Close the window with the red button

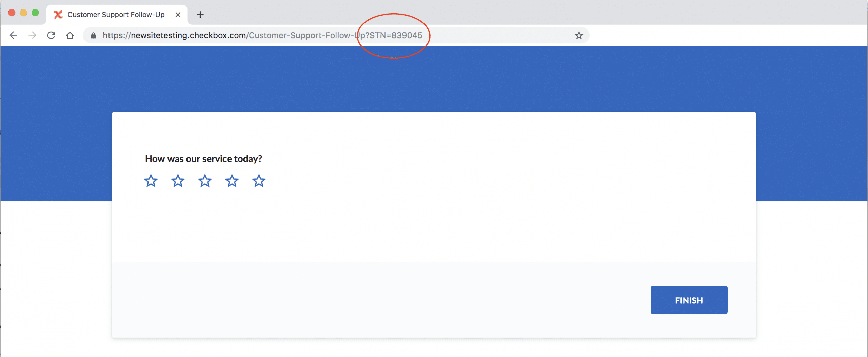click(12, 13)
